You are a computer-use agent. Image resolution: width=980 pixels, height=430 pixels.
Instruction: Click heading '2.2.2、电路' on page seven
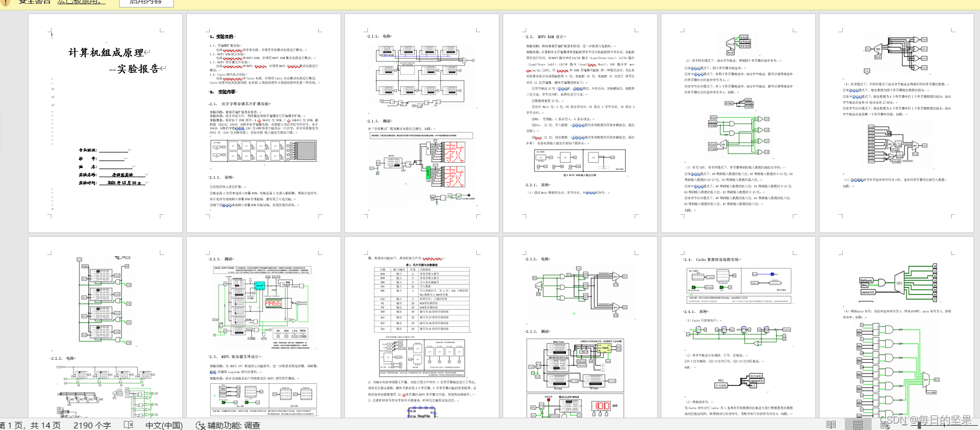tap(63, 358)
